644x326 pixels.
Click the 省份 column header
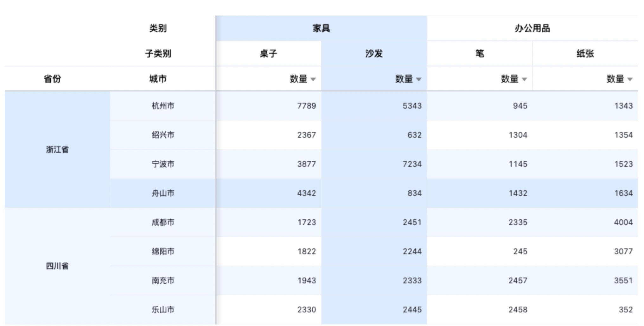[x=52, y=79]
